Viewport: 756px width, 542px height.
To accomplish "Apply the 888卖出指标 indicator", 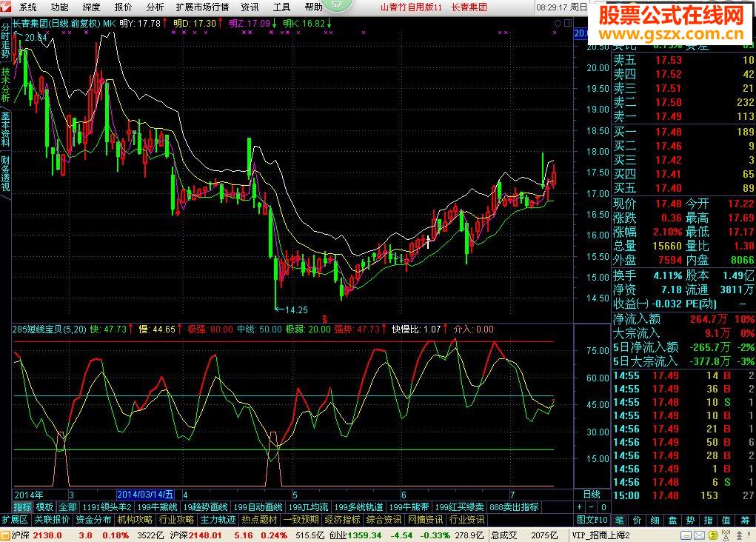I will pos(514,507).
